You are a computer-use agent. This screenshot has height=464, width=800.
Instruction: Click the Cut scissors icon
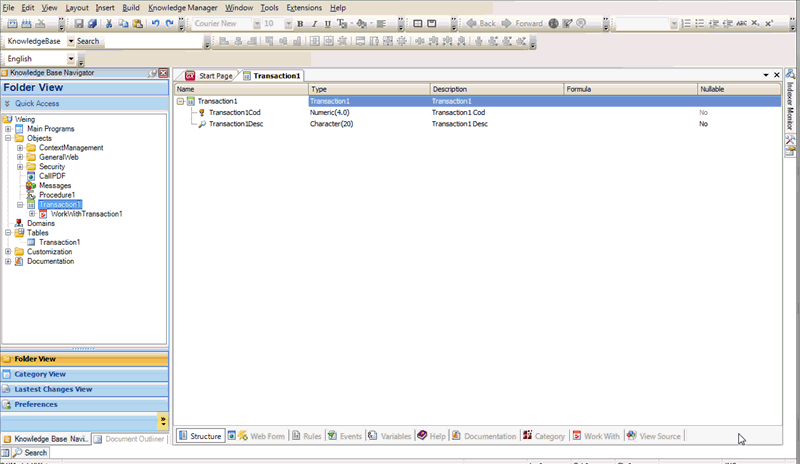pos(109,23)
